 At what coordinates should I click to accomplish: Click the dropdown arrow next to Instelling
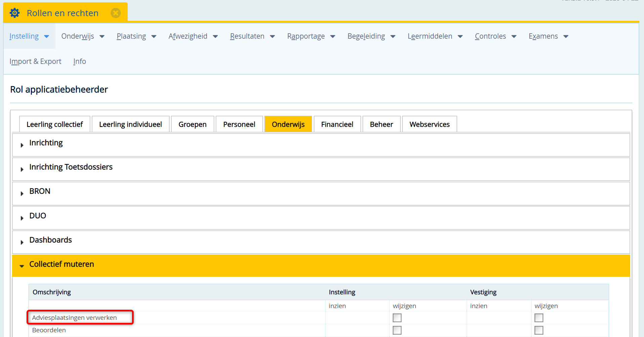click(47, 37)
